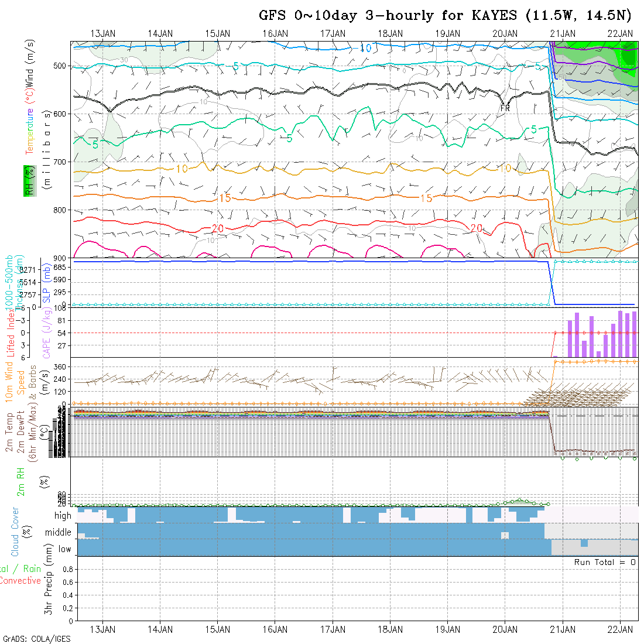The height and width of the screenshot is (644, 644).
Task: Click the chart title for KAYES
Action: 446,15
